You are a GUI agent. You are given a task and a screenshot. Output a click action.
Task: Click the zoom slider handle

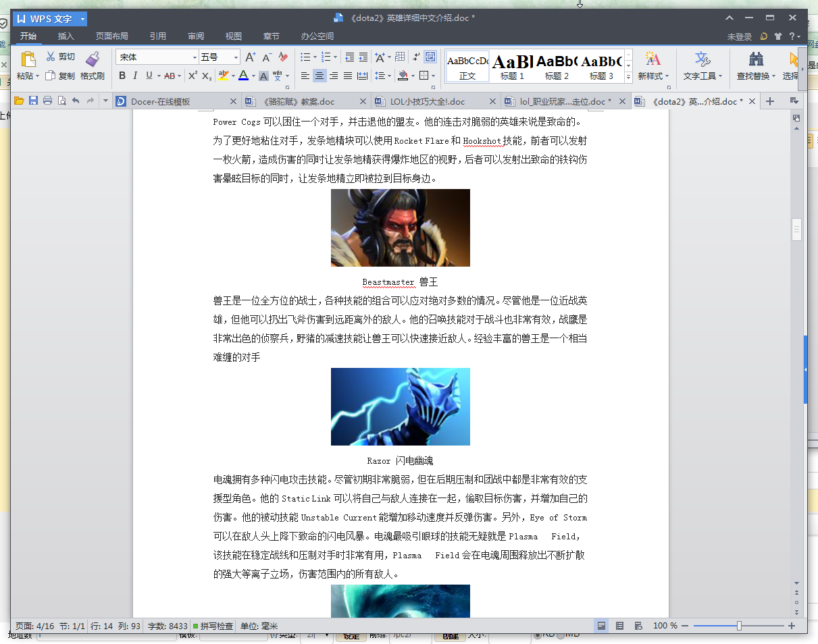tap(739, 626)
